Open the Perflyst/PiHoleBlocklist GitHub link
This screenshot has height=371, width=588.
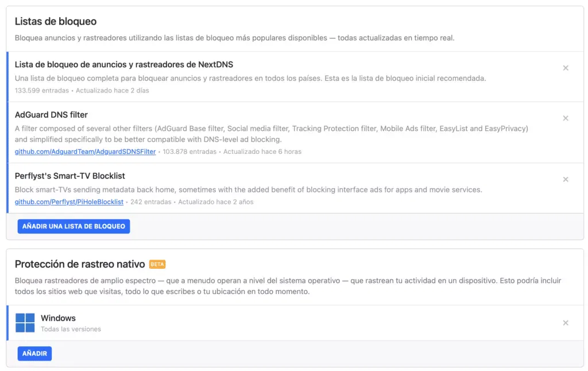click(69, 202)
